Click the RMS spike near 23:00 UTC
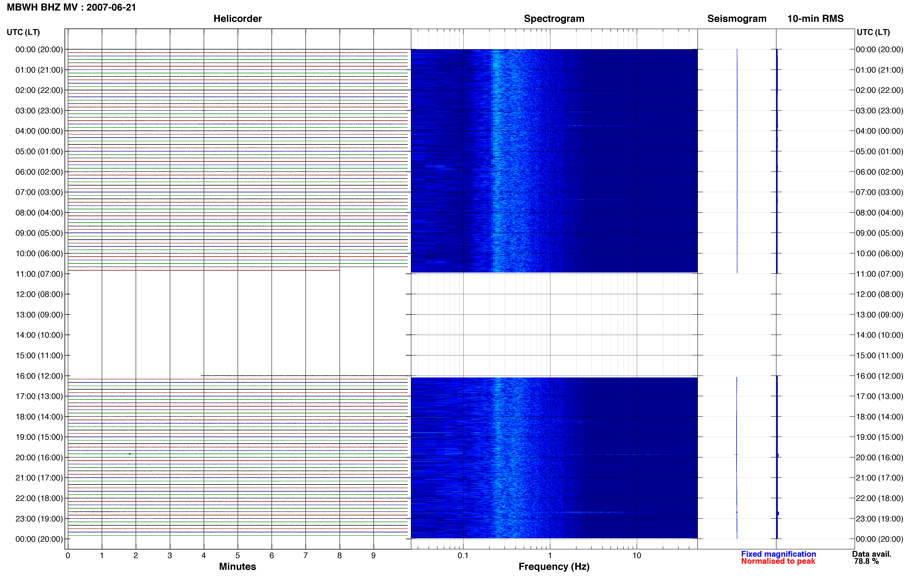 [778, 513]
